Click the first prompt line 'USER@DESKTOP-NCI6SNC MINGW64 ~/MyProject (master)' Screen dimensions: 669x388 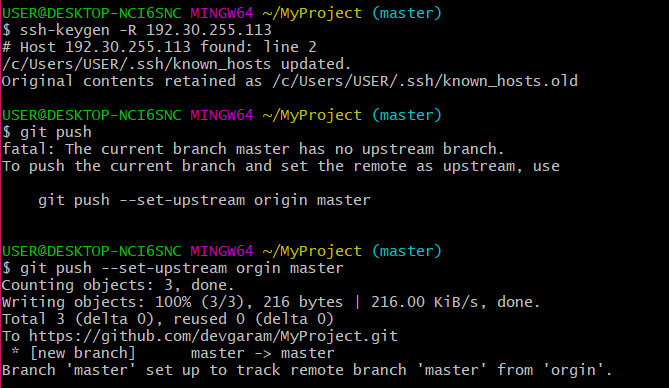pyautogui.click(x=221, y=13)
